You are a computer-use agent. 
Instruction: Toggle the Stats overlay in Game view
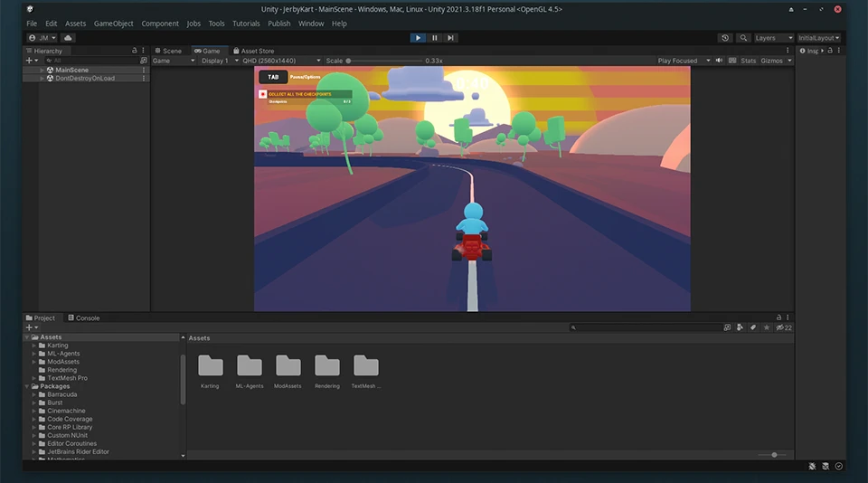[x=748, y=61]
